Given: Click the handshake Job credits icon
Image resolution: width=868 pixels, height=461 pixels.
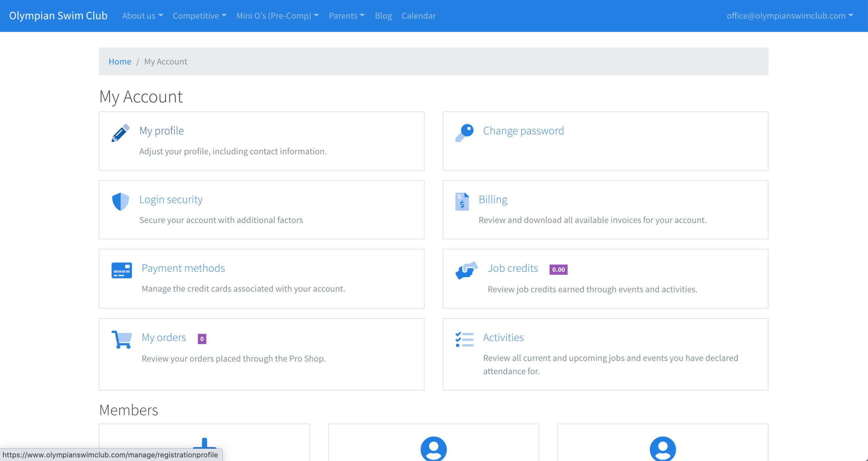Looking at the screenshot, I should (466, 270).
